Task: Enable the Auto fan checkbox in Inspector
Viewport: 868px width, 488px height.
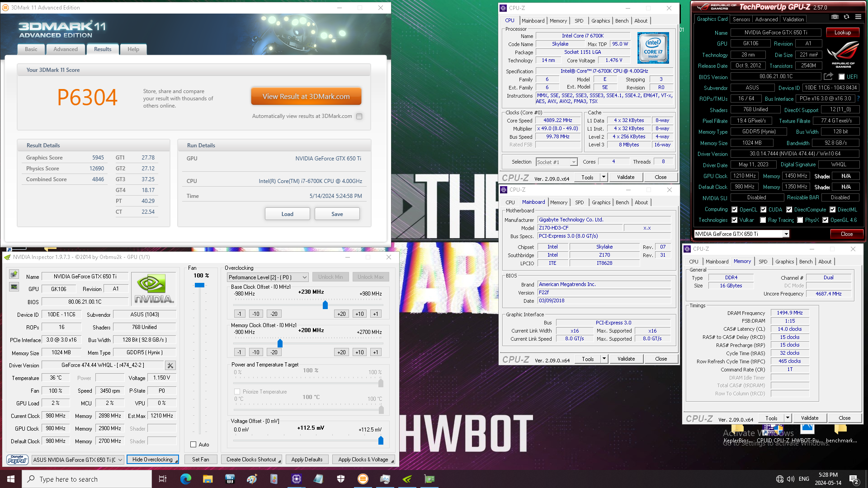Action: pos(193,445)
